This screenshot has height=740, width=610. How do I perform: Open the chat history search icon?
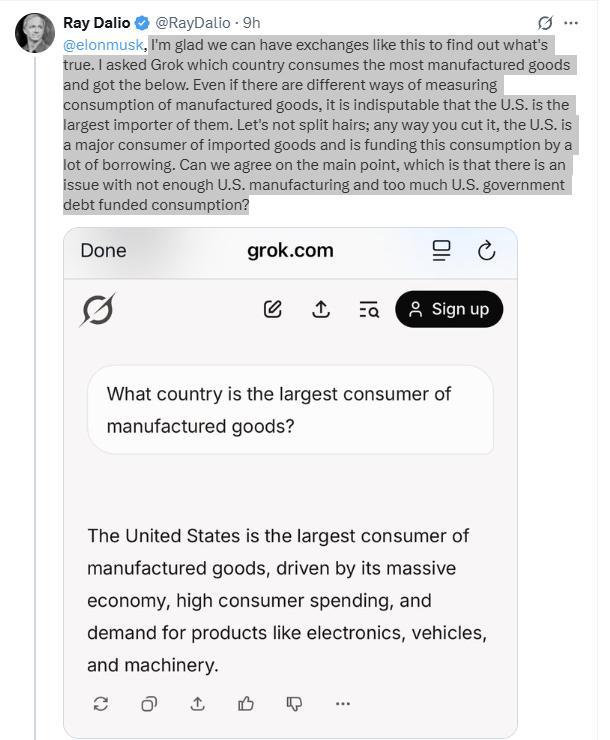369,310
